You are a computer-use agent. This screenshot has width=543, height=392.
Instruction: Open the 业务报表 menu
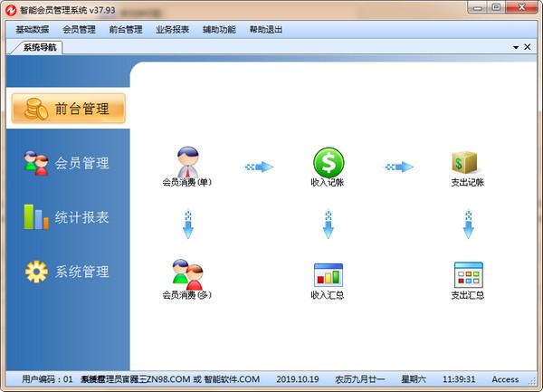(173, 30)
